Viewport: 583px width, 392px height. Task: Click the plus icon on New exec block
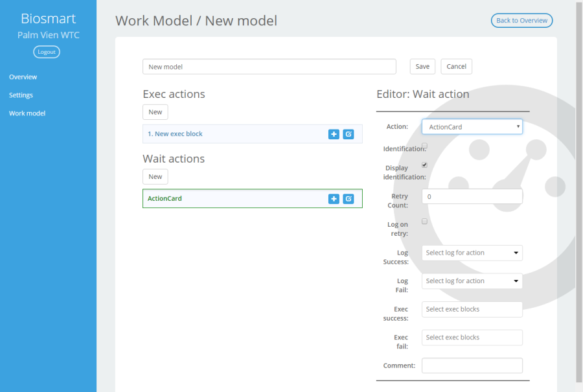(334, 134)
